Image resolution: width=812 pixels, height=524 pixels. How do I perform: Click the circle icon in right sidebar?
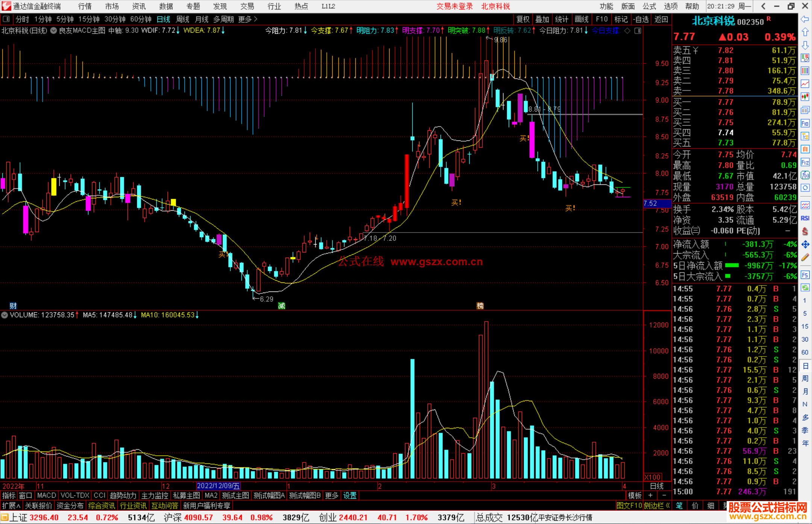pos(805,188)
